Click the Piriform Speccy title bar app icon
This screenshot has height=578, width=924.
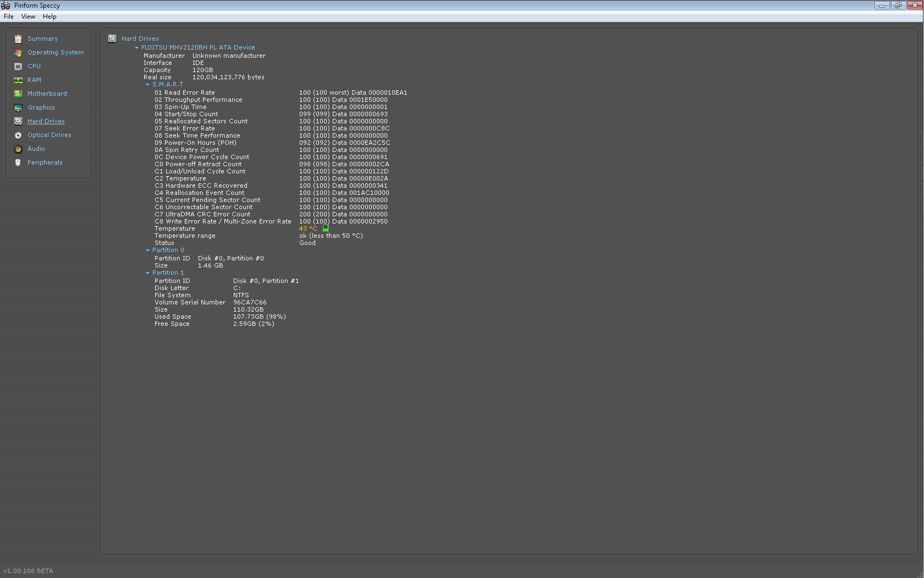pos(5,6)
